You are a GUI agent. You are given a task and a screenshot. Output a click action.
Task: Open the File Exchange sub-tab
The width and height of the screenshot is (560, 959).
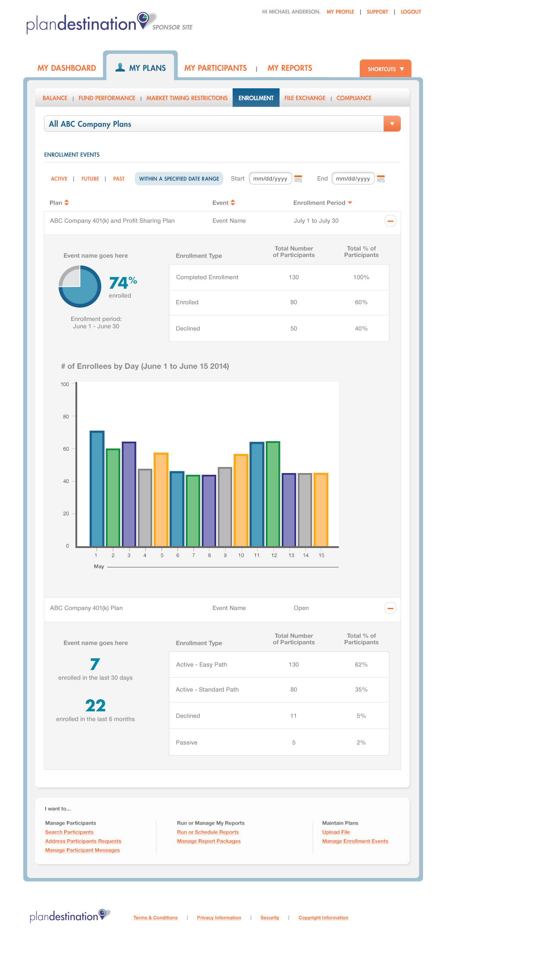[305, 98]
